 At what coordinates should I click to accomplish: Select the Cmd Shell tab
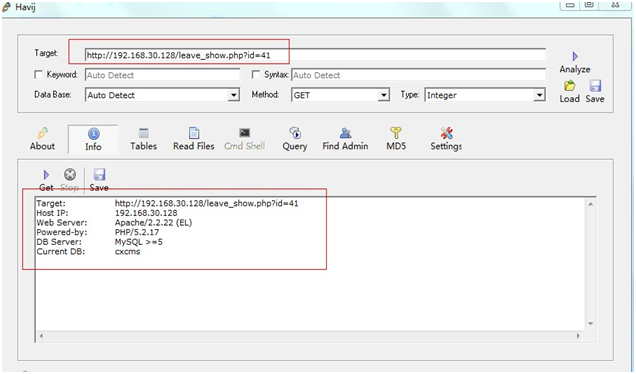pos(245,140)
